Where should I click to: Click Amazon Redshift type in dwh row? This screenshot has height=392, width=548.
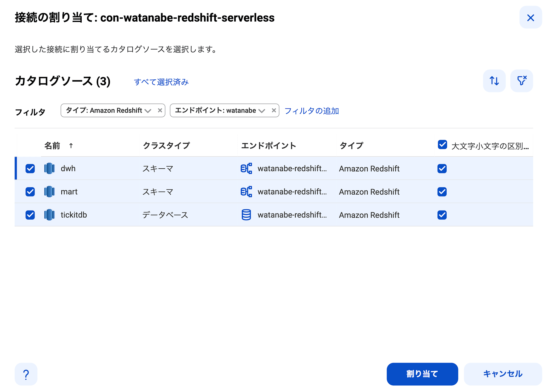(x=369, y=169)
